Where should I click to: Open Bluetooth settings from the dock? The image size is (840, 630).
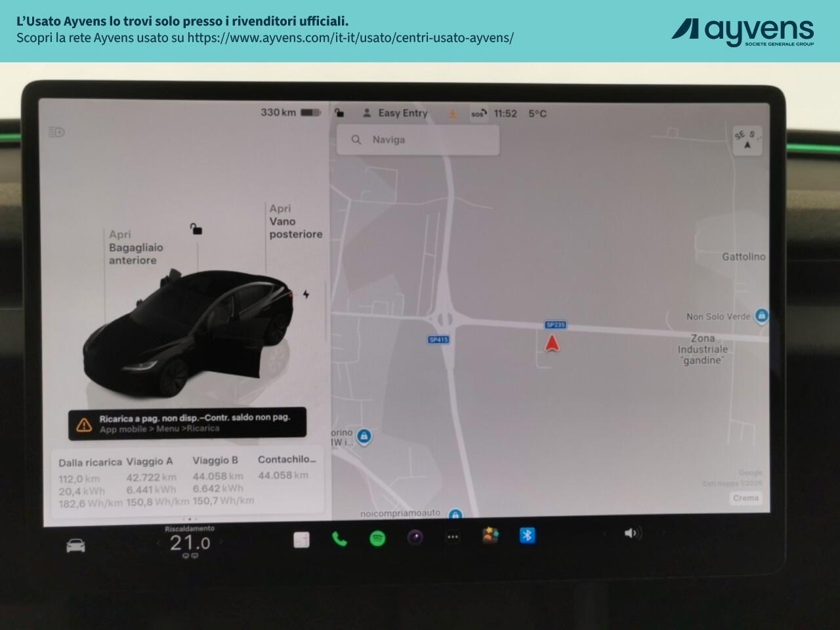click(x=528, y=535)
